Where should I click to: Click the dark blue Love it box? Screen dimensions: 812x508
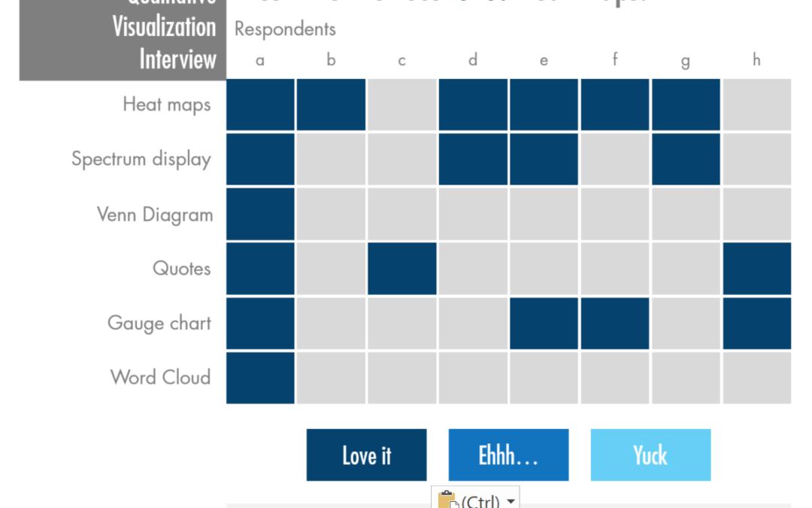click(x=367, y=455)
